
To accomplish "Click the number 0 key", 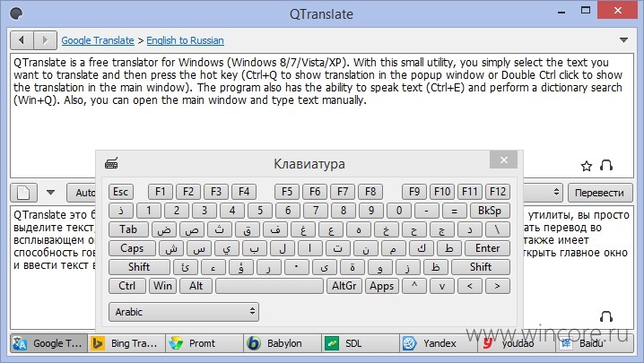I will pyautogui.click(x=399, y=211).
